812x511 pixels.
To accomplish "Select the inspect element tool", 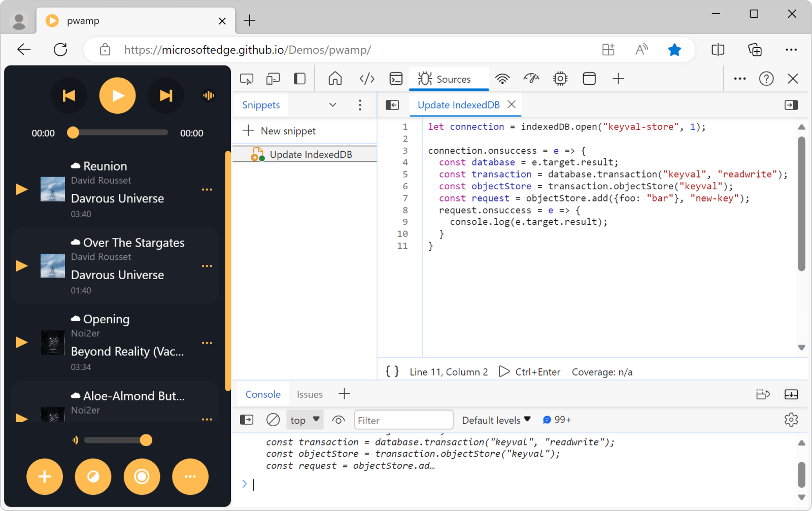I will 247,79.
